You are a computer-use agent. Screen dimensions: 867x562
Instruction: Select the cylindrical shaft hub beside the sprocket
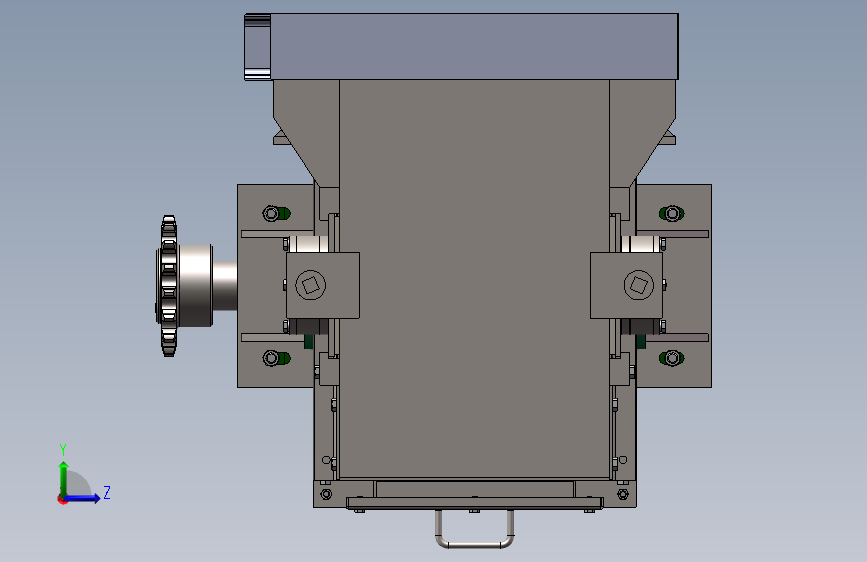(196, 286)
